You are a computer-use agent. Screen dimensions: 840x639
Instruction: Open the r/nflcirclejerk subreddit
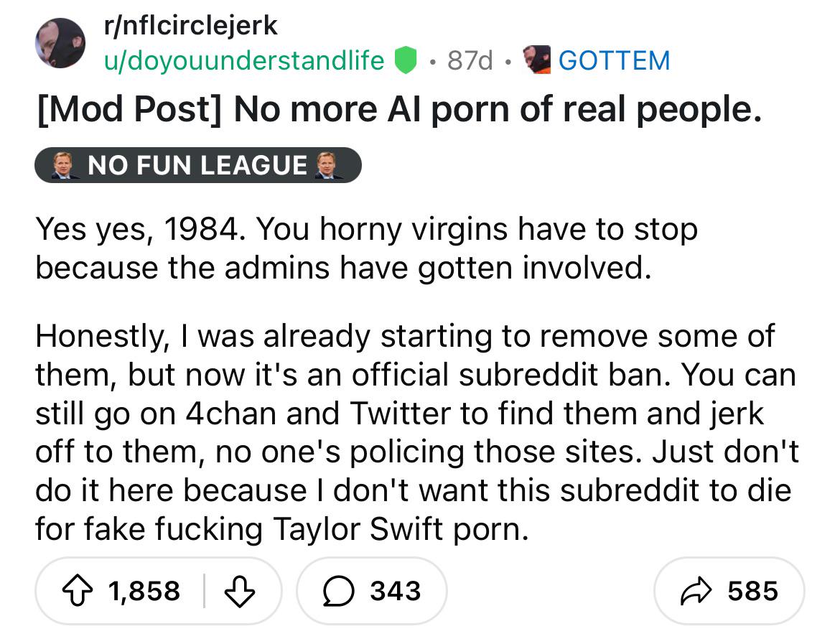189,25
